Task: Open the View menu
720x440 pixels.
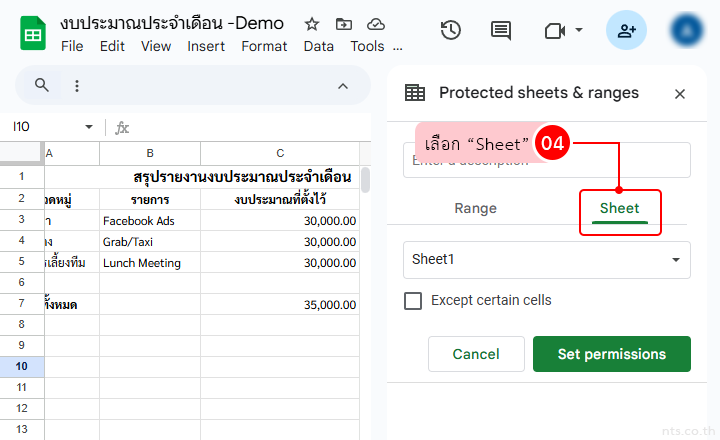Action: tap(156, 46)
